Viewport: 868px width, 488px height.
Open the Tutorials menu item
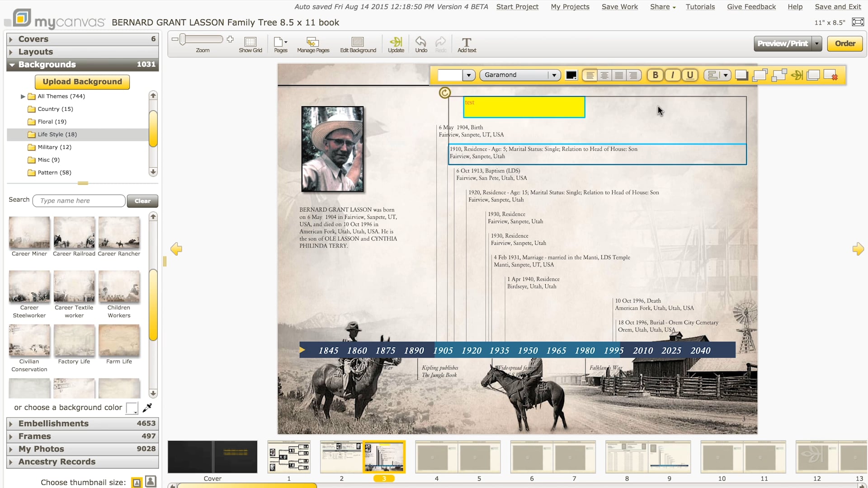pos(700,7)
